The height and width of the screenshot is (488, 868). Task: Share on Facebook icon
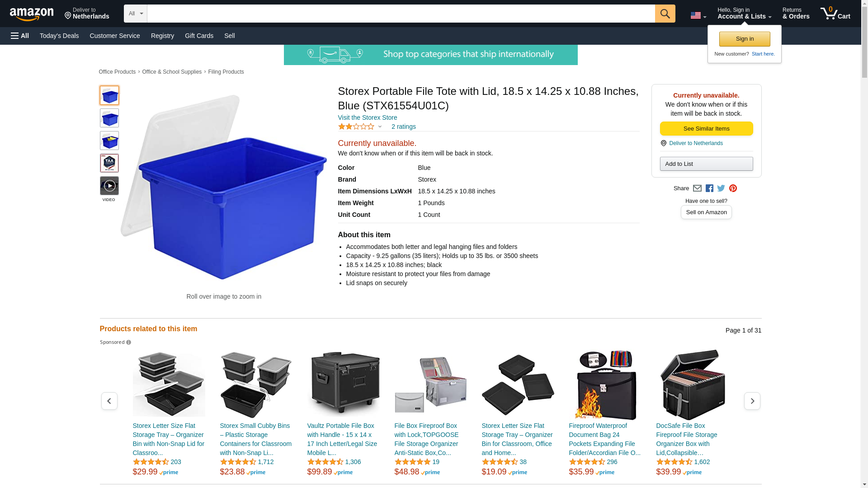(x=709, y=188)
